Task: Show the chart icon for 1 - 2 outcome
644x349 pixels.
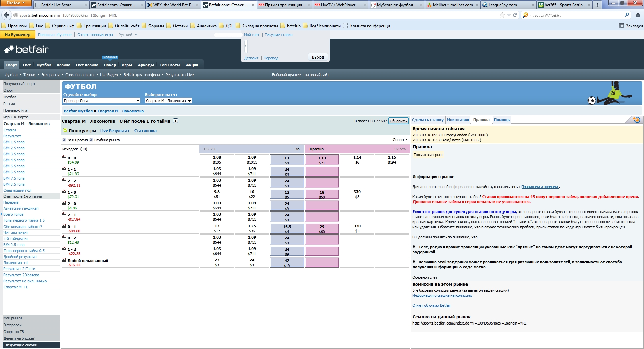Action: pos(64,249)
